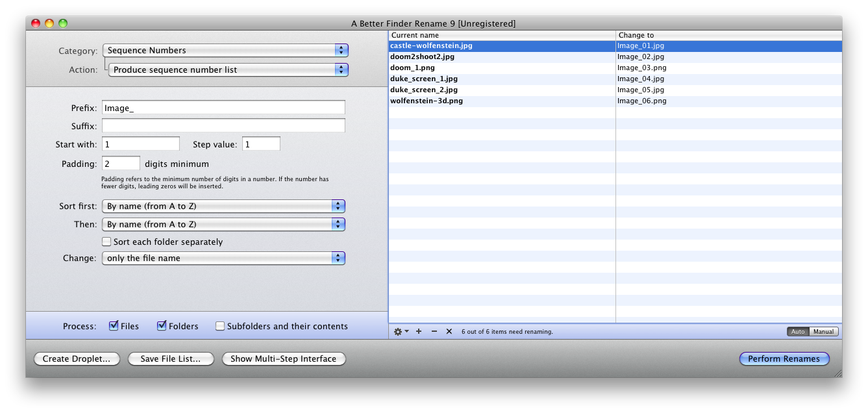Enable Sort each folder separately
The height and width of the screenshot is (413, 868).
pos(106,242)
